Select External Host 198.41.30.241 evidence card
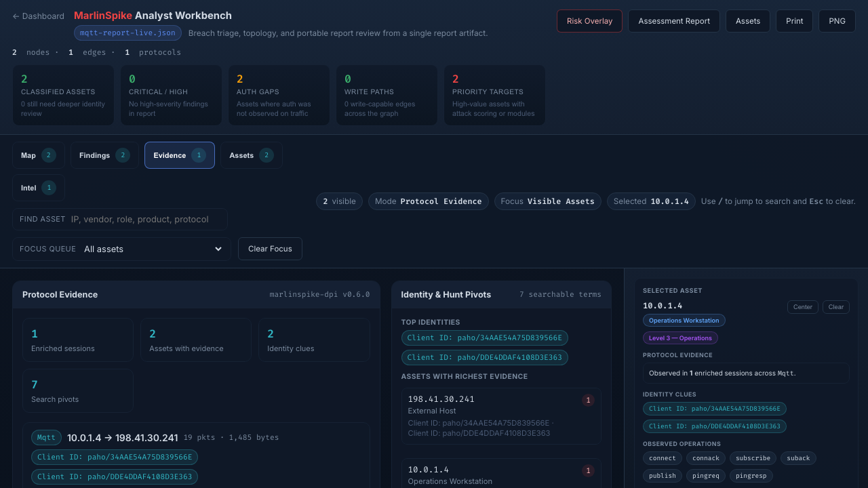 (x=501, y=415)
